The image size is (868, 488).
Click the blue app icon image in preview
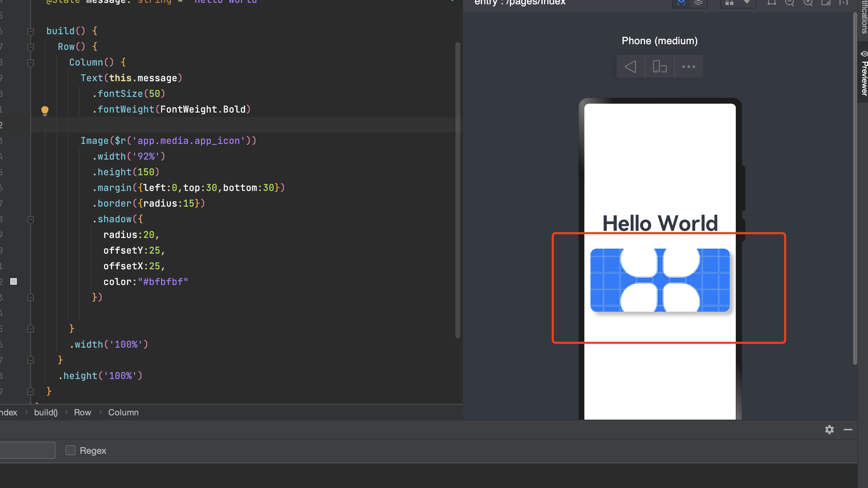pyautogui.click(x=660, y=280)
